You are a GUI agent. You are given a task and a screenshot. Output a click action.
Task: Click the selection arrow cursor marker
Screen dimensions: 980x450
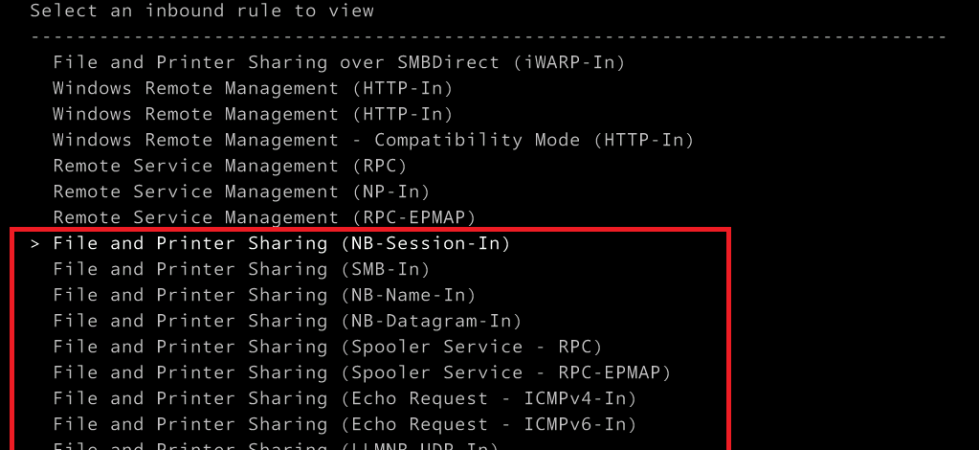point(35,244)
